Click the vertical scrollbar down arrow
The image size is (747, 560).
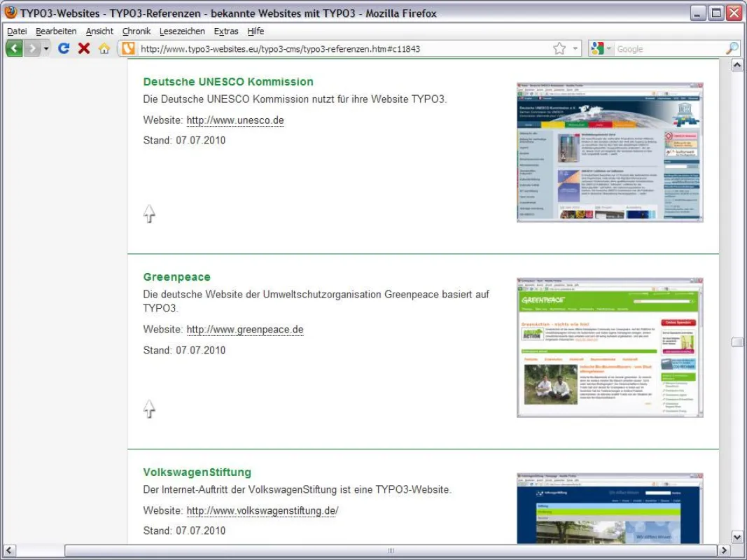pyautogui.click(x=737, y=537)
